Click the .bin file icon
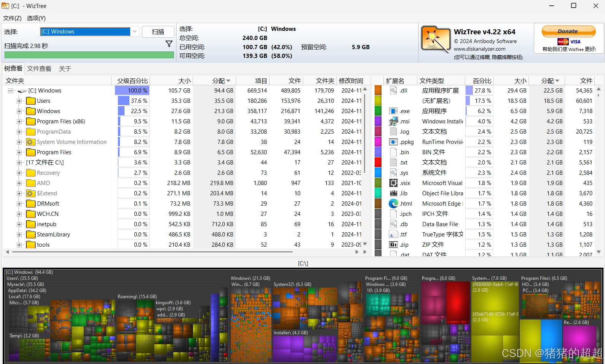The height and width of the screenshot is (364, 605). click(x=393, y=152)
